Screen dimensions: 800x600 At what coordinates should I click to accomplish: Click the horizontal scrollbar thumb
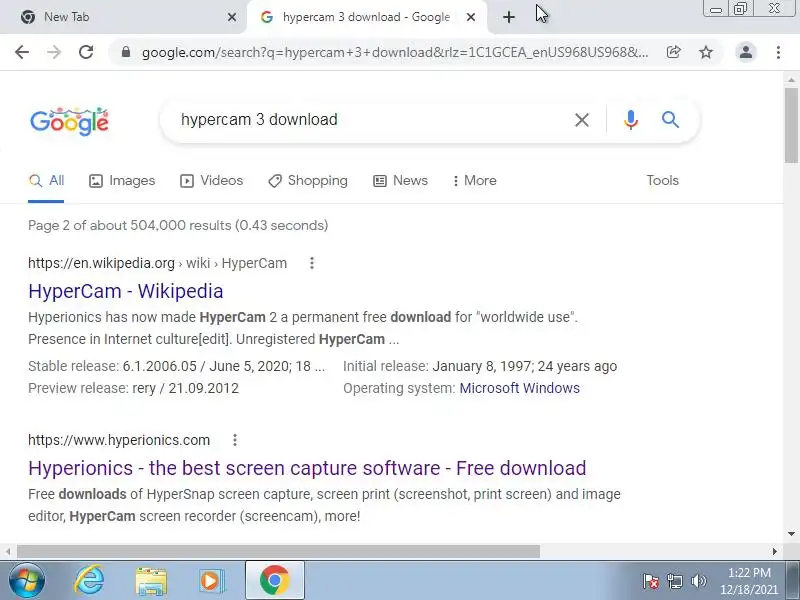click(278, 552)
